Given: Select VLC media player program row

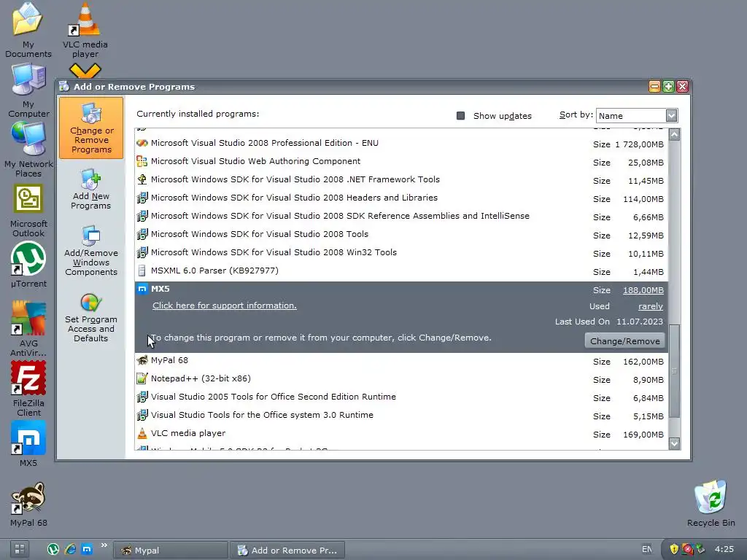Looking at the screenshot, I should coord(401,433).
